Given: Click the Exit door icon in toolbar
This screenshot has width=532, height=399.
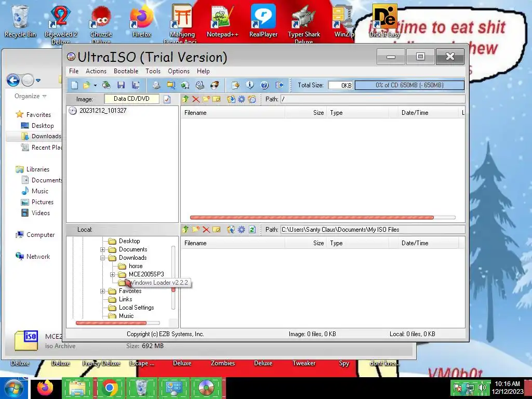Looking at the screenshot, I should (279, 85).
